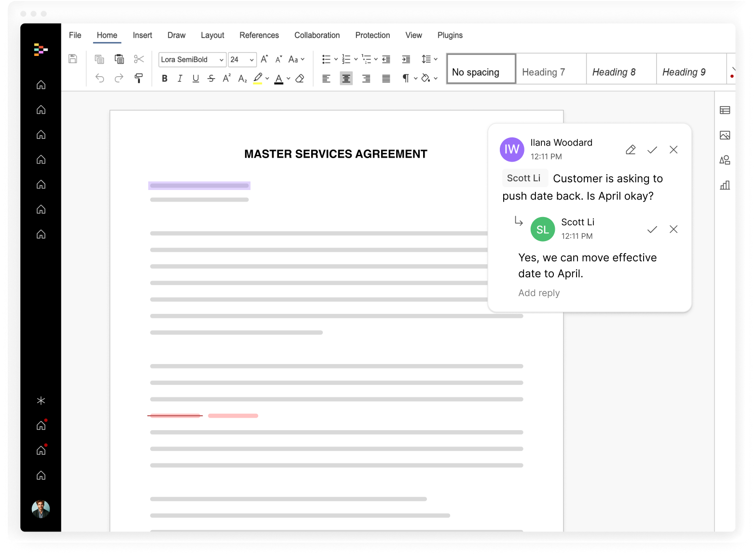Toggle underline formatting
The height and width of the screenshot is (557, 756).
click(195, 79)
